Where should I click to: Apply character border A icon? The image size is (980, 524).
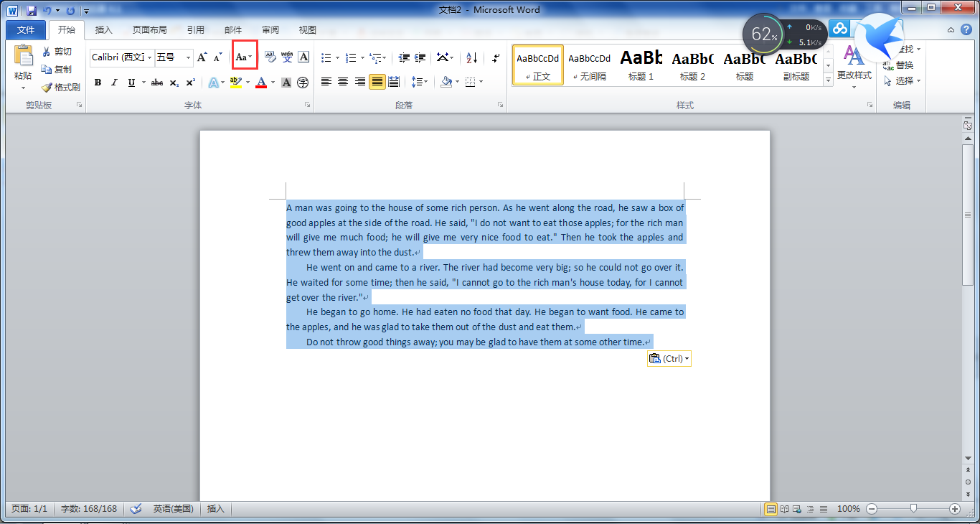[x=303, y=57]
